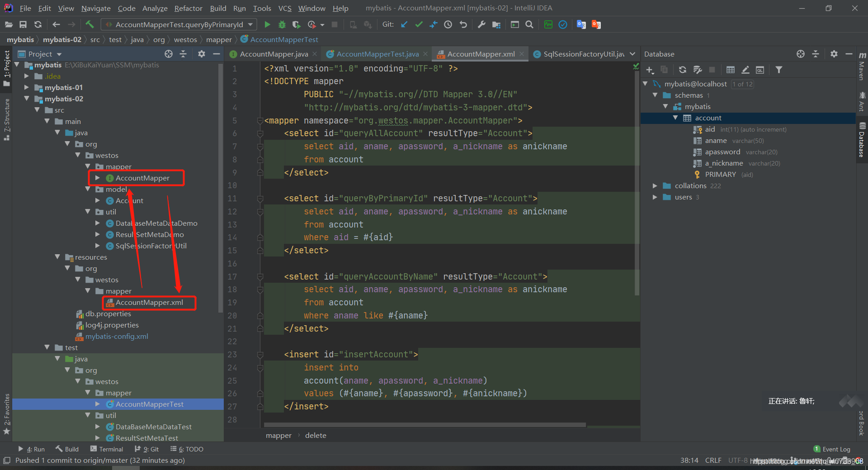The height and width of the screenshot is (470, 868).
Task: Collapse schemas node in Database tree
Action: [x=655, y=95]
